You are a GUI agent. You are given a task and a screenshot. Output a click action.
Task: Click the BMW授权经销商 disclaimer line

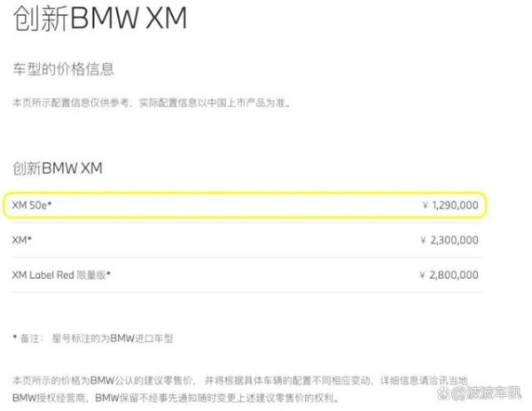[x=176, y=397]
